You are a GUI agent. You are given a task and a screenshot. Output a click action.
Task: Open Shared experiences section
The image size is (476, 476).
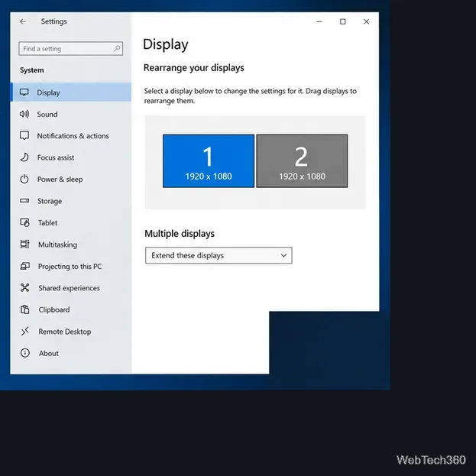(x=71, y=288)
